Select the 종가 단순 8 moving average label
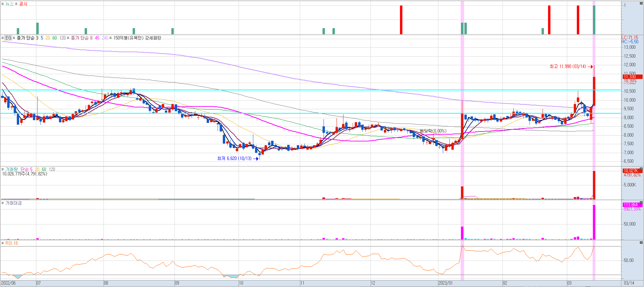 pos(82,38)
